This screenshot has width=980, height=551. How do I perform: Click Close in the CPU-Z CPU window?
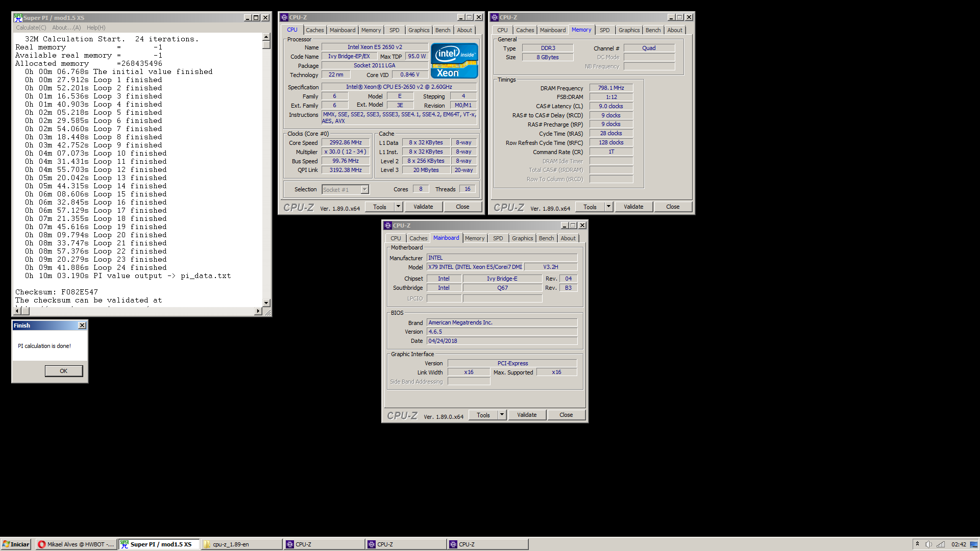pyautogui.click(x=462, y=207)
